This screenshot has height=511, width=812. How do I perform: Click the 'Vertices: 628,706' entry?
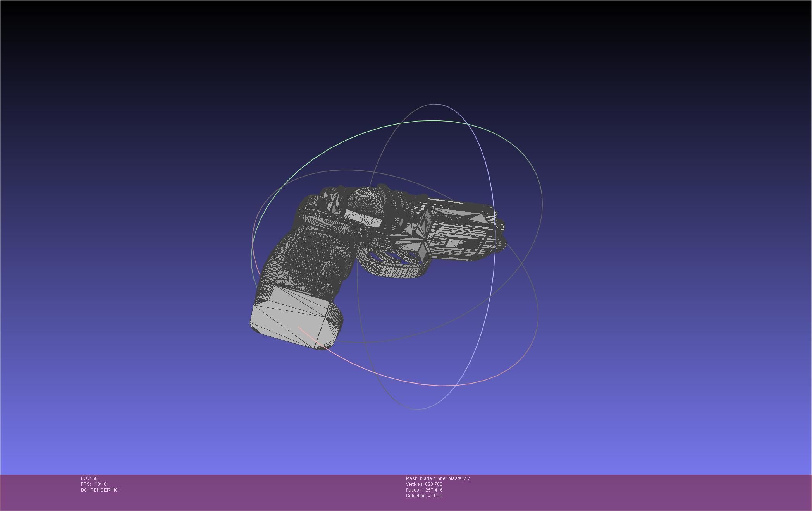424,484
